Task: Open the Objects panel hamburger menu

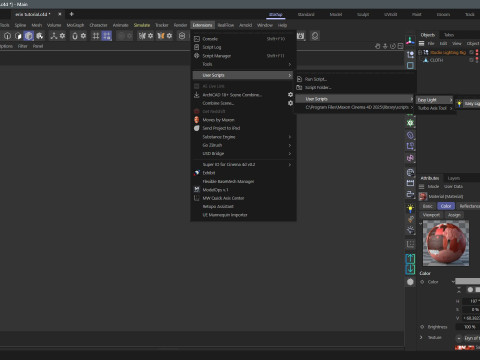Action: pos(421,43)
